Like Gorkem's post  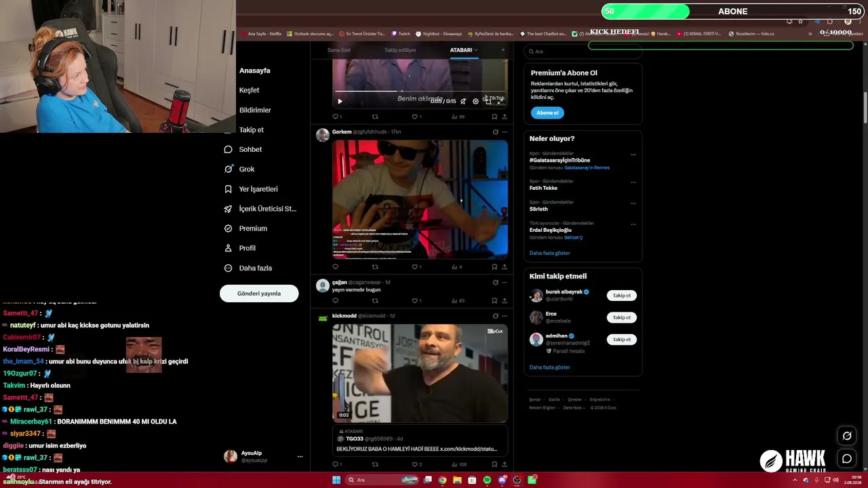pyautogui.click(x=415, y=267)
